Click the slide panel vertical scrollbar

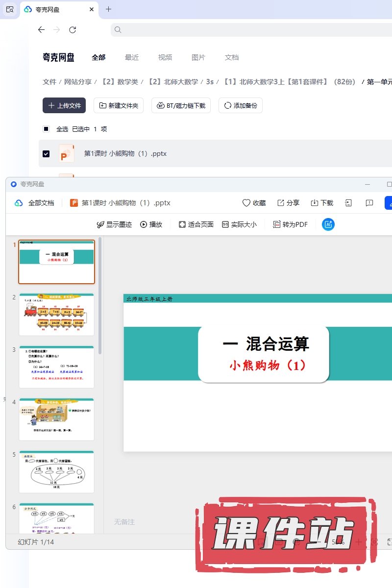pos(100,294)
